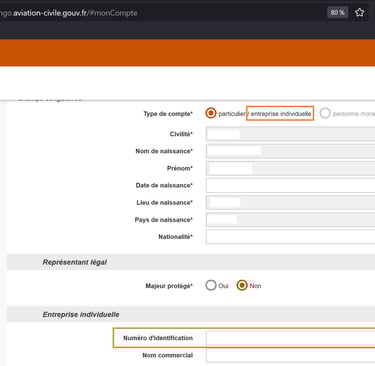The image size is (375, 366).
Task: Open the Nationalité field
Action: (290, 237)
